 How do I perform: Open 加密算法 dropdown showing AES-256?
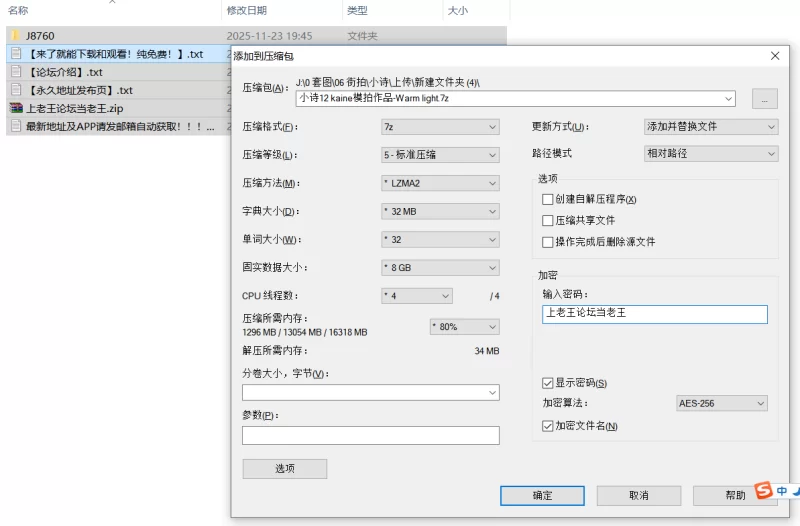[721, 404]
